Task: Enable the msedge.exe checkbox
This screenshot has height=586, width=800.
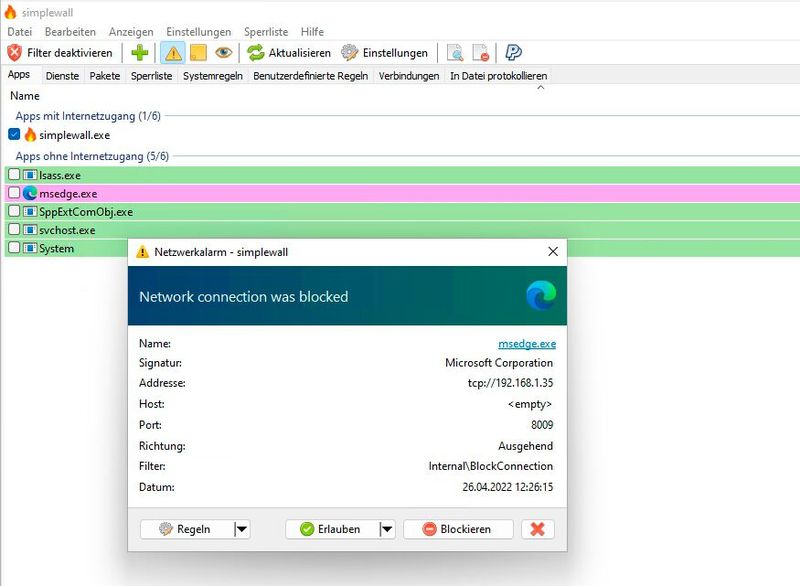Action: (x=14, y=193)
